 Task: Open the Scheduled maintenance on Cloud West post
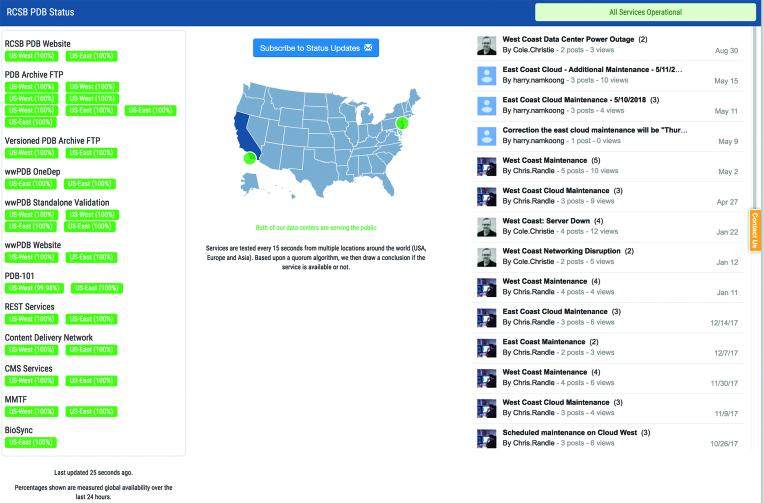[570, 432]
